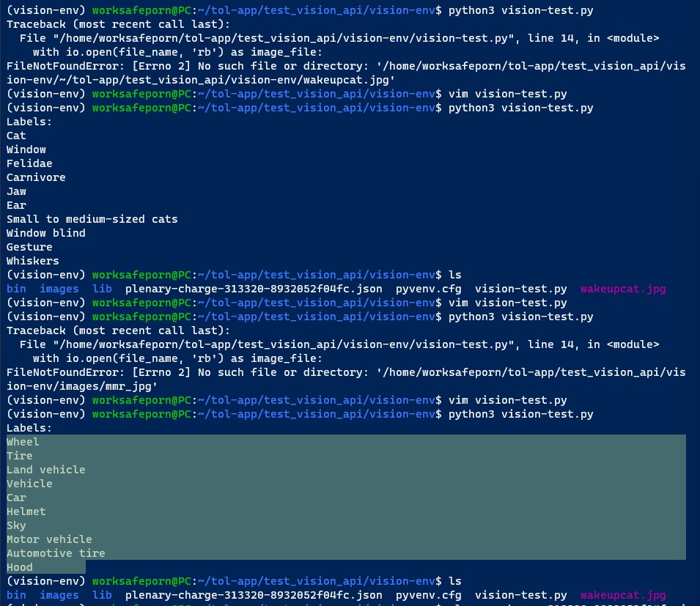Click the 'Automotive tire' highlighted label
700x606 pixels.
click(56, 553)
